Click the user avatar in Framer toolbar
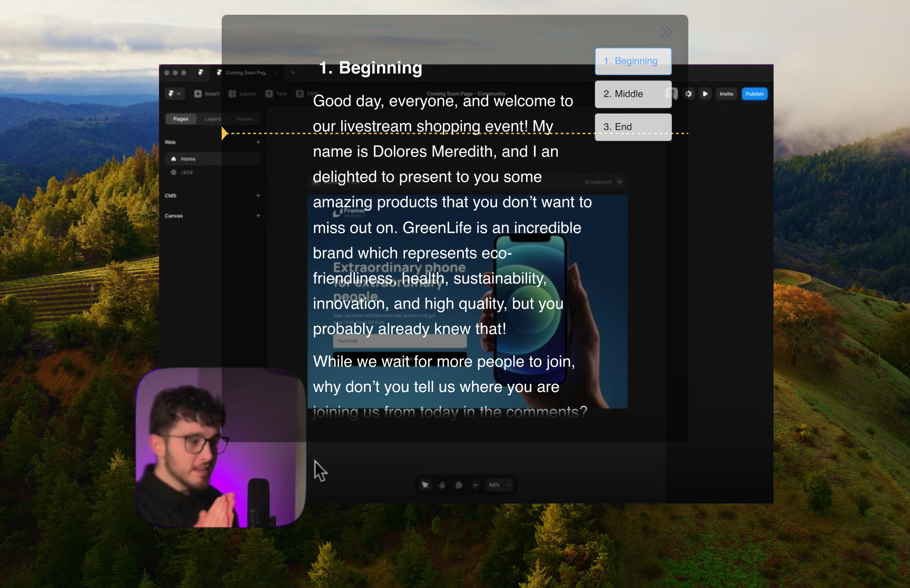 672,94
